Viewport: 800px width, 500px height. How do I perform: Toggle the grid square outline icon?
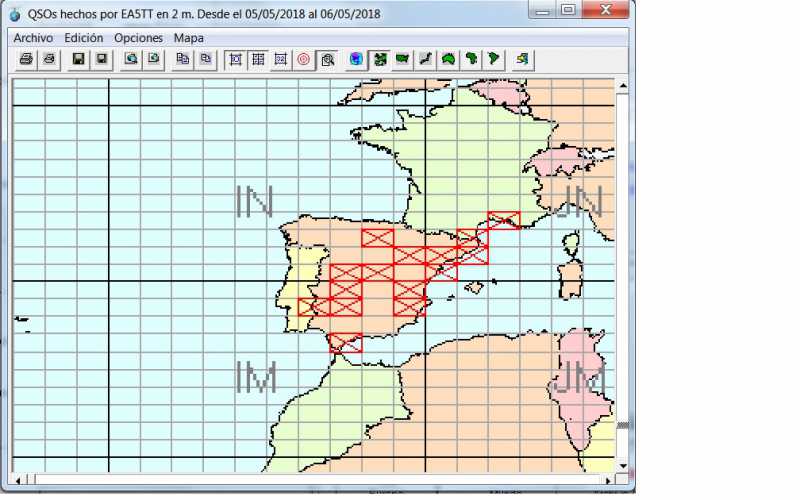[235, 59]
